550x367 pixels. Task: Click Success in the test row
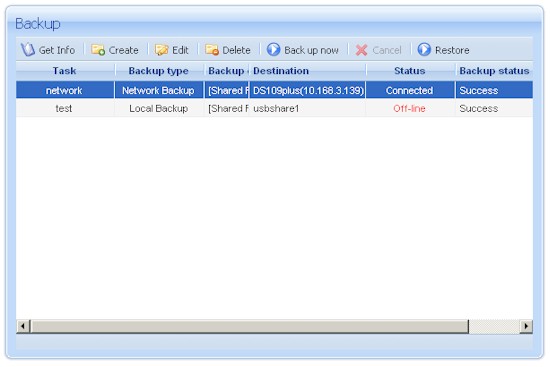coord(494,108)
